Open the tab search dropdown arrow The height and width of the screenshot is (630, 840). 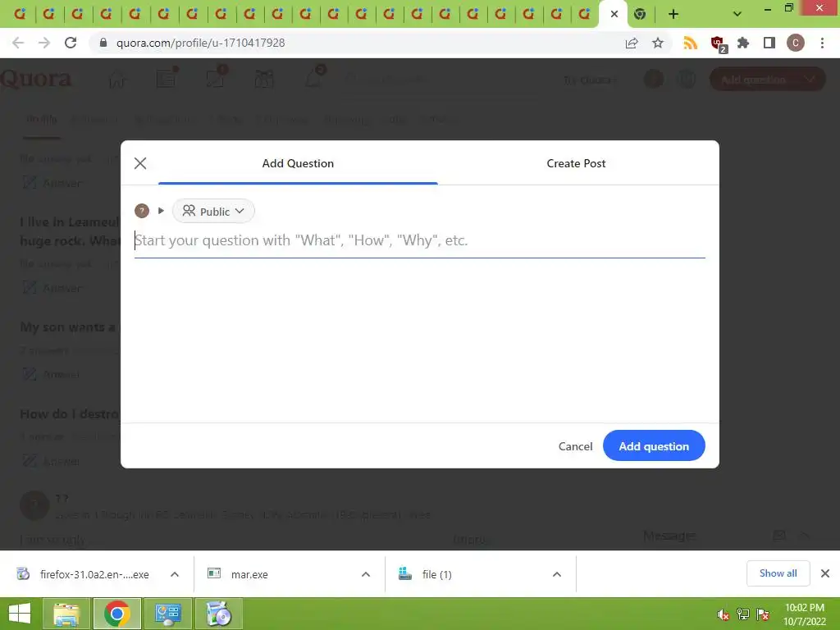click(x=737, y=14)
